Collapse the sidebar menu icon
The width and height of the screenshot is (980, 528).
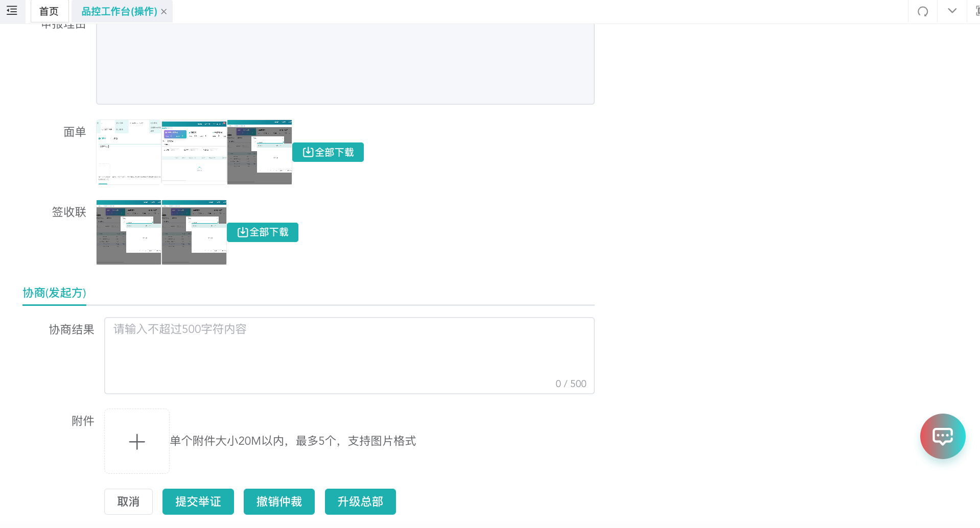tap(12, 11)
